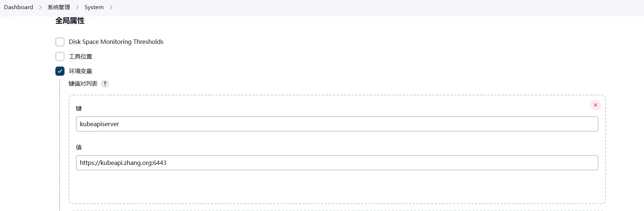This screenshot has height=211, width=644.
Task: Focus the 键 field containing kubeapiserver
Action: (x=337, y=124)
